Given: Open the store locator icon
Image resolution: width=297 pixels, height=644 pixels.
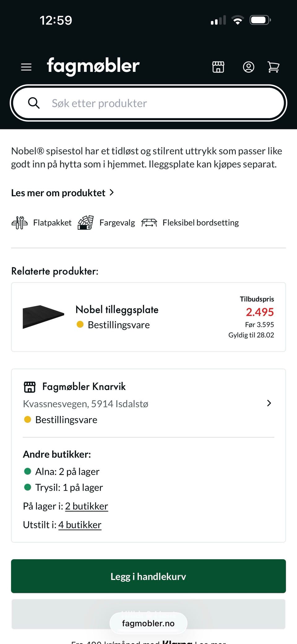Looking at the screenshot, I should (218, 67).
